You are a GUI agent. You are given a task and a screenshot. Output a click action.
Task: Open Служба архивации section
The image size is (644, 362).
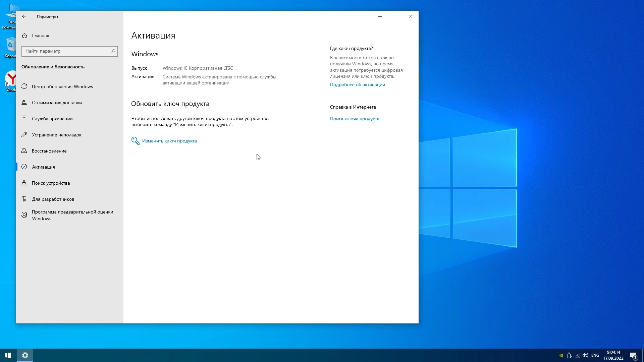click(x=52, y=119)
